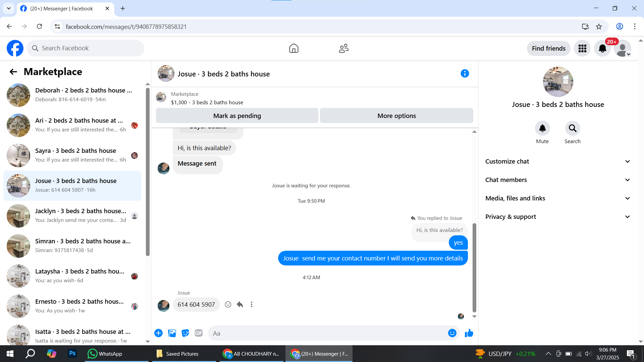Expand the Privacy & support section
The height and width of the screenshot is (362, 644).
[558, 217]
